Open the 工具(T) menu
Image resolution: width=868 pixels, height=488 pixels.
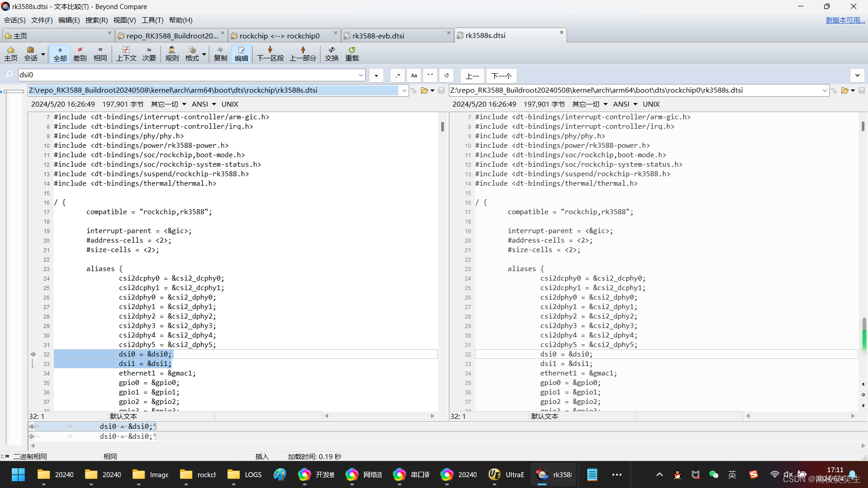click(152, 20)
